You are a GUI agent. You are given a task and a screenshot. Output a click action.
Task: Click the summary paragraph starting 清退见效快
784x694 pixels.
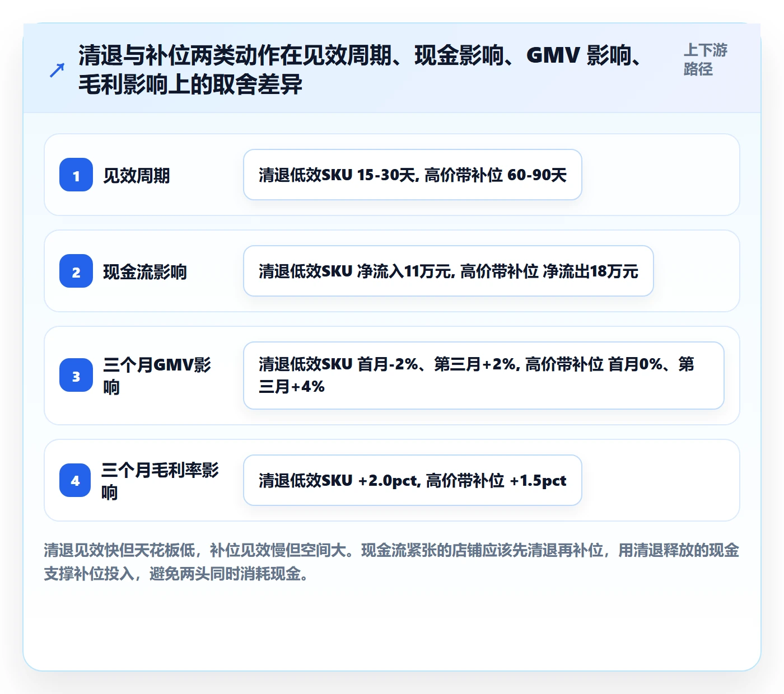391,562
